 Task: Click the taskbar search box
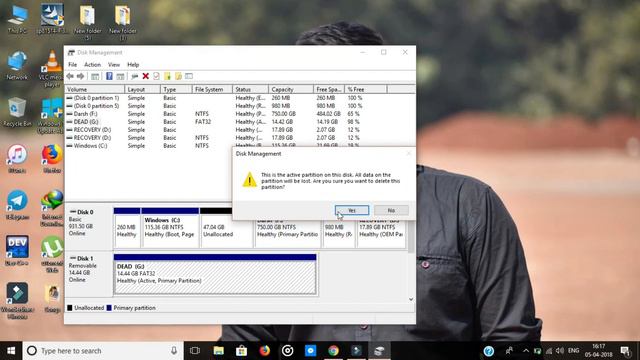[x=103, y=351]
